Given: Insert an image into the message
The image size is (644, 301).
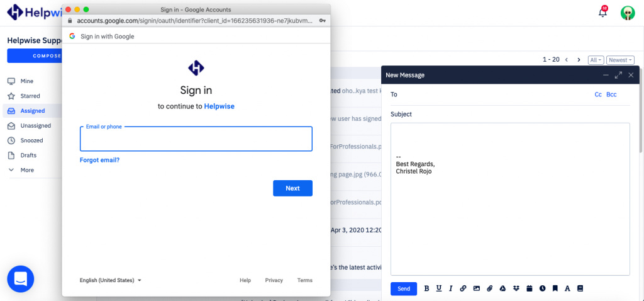Looking at the screenshot, I should point(477,288).
